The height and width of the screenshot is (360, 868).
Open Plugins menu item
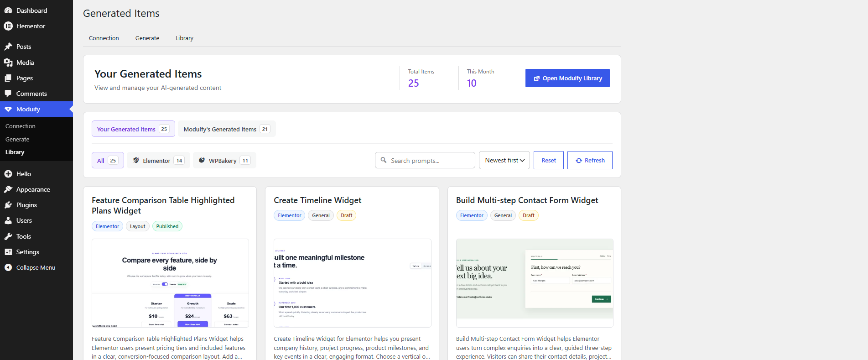coord(36,205)
